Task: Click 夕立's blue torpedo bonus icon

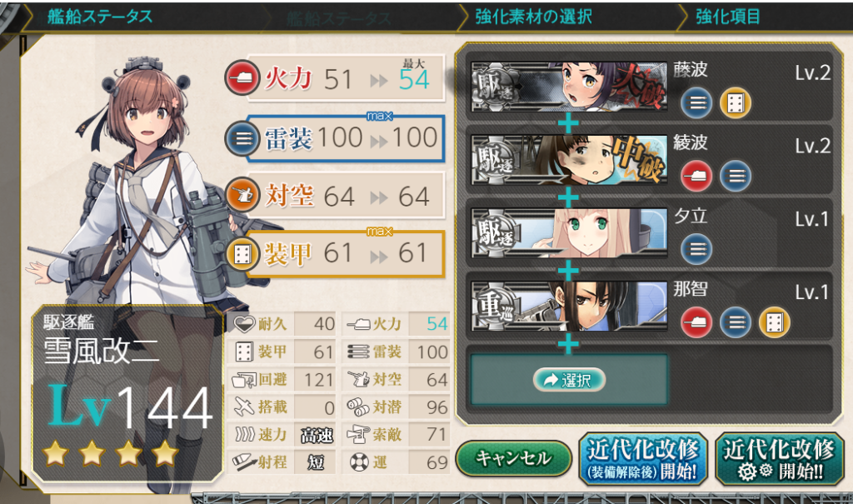Action: 696,249
